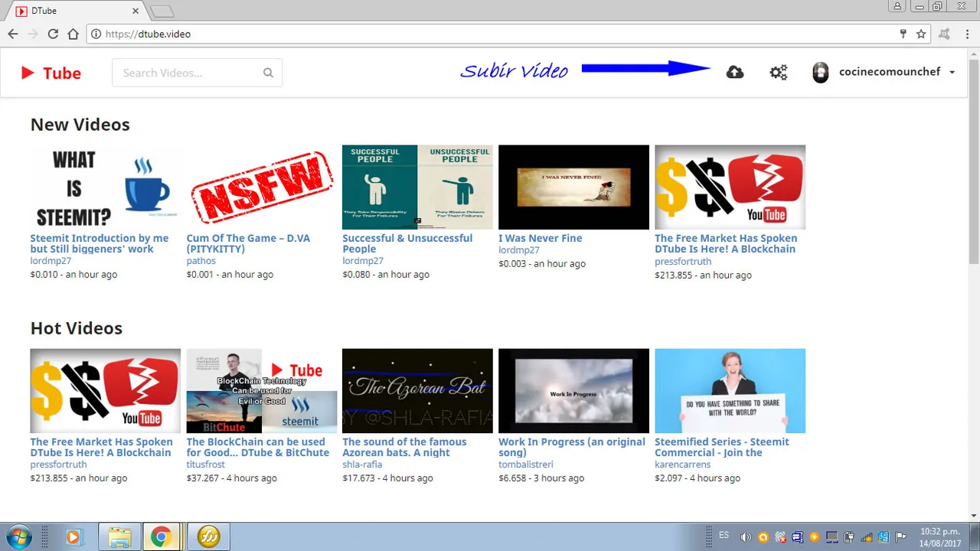Click the Action Center flag icon

(x=901, y=537)
